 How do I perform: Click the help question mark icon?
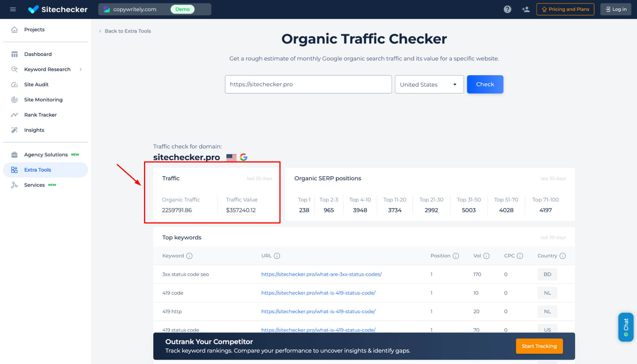pos(507,9)
